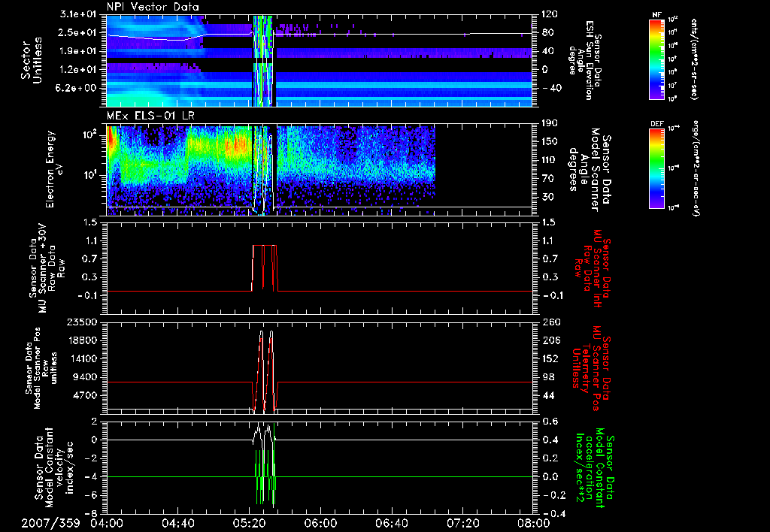Click the 2007/359 date label

tap(50, 523)
